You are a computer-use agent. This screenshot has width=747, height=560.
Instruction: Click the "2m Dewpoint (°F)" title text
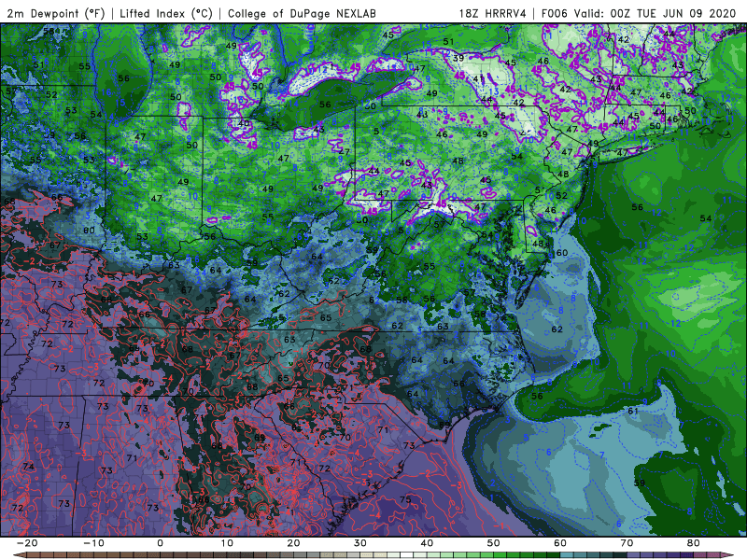tap(55, 13)
